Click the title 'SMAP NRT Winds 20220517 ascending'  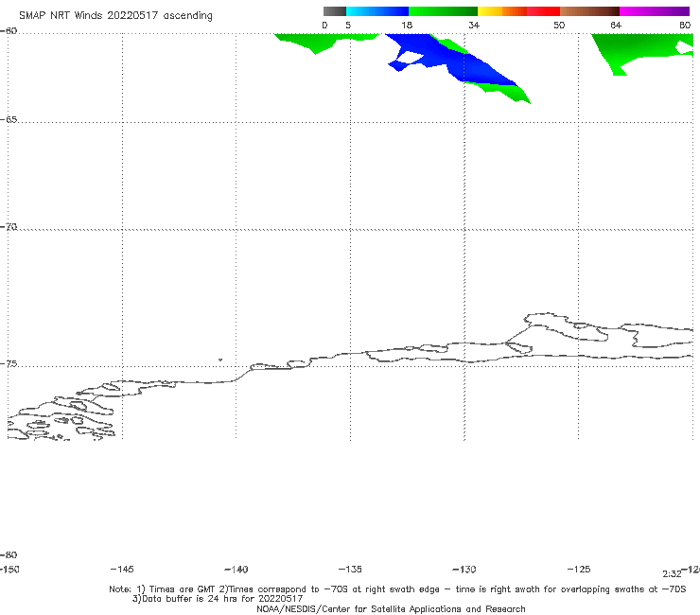coord(115,16)
